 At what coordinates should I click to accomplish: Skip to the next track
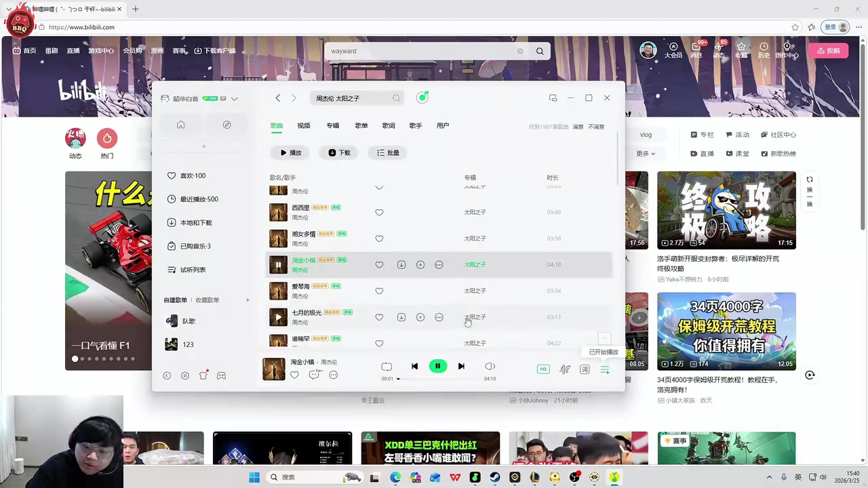461,366
